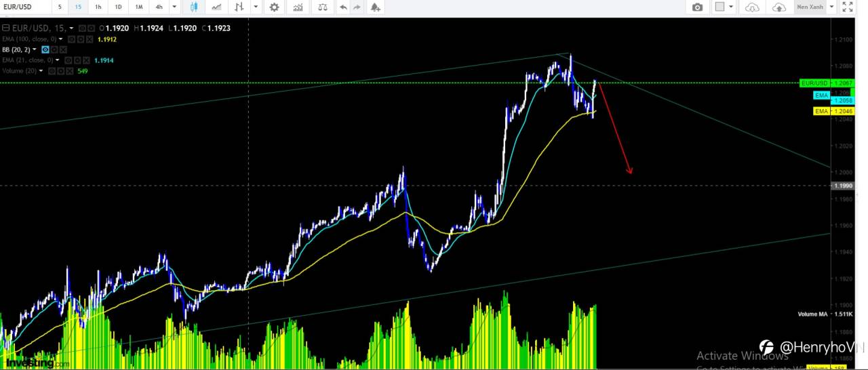This screenshot has height=370, width=868.
Task: Expand EUR/USD, 15 legend dropdown
Action: tap(71, 28)
